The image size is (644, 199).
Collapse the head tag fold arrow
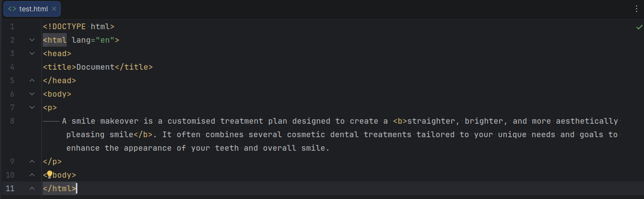(x=32, y=54)
